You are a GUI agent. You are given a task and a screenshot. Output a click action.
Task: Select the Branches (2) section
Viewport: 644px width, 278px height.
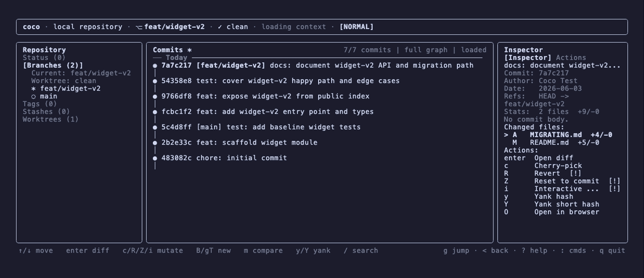tap(53, 65)
